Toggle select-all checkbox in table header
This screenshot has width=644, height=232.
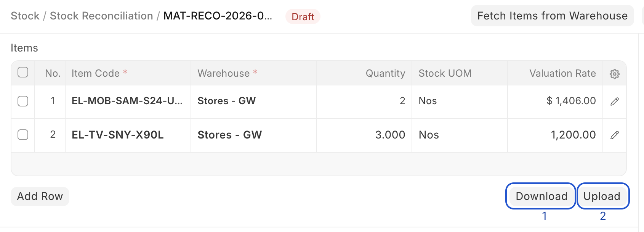click(23, 72)
